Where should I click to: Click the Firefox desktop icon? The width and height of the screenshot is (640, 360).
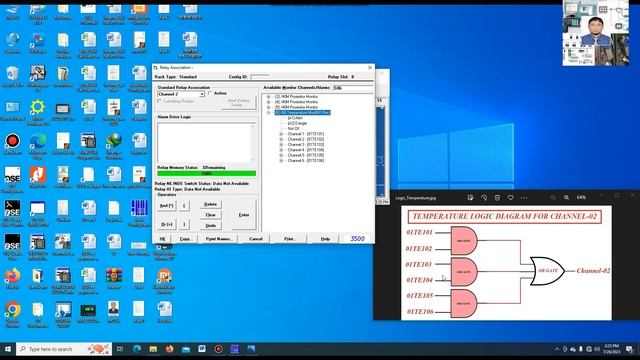pyautogui.click(x=12, y=279)
